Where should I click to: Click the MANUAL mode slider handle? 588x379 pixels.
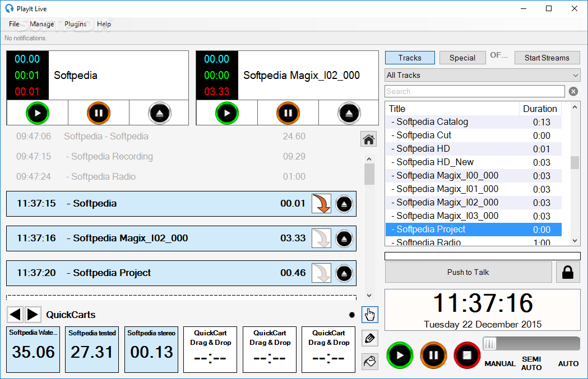pos(489,343)
